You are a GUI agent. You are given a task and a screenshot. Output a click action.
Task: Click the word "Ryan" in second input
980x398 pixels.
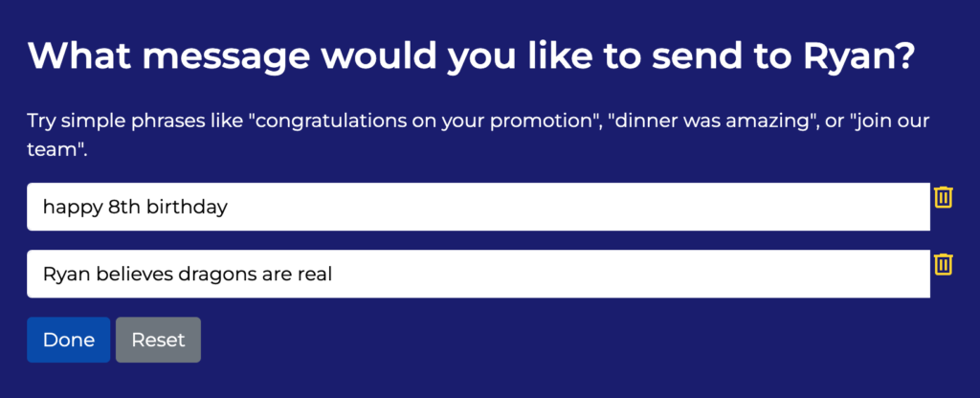(x=64, y=274)
